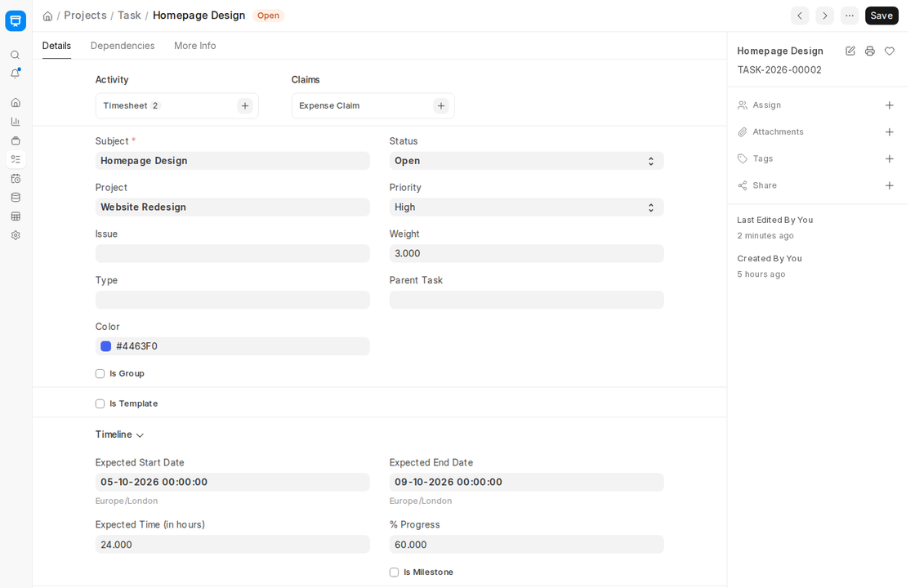Toggle the Is Template checkbox
915x588 pixels.
tap(100, 403)
